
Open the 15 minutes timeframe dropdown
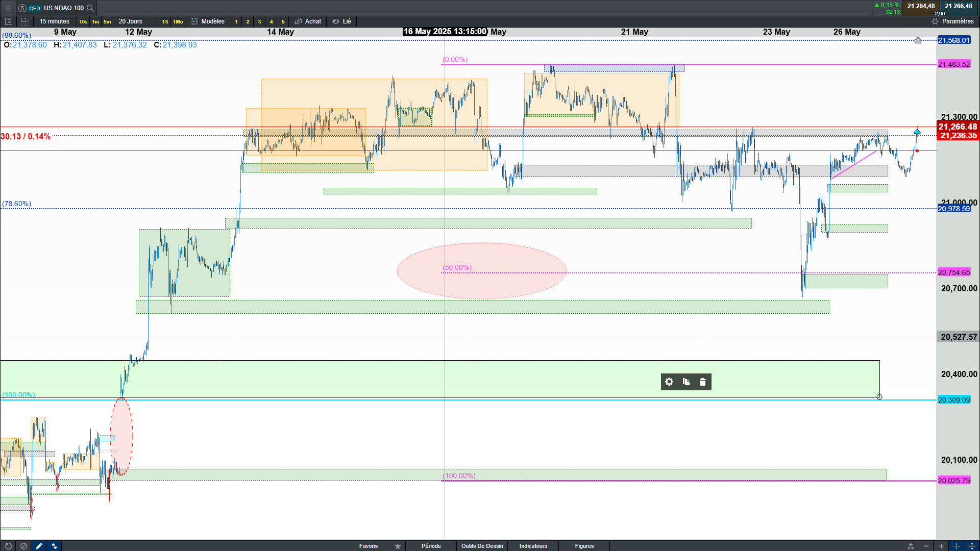click(x=54, y=21)
